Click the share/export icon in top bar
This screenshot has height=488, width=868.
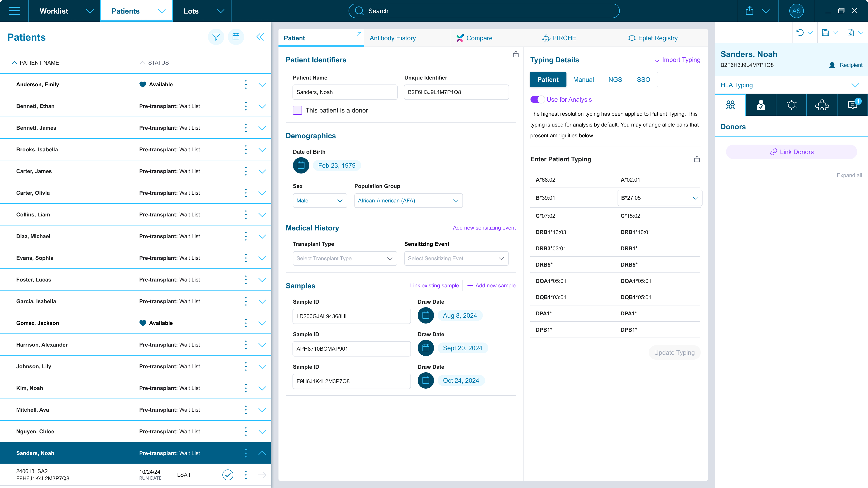pyautogui.click(x=749, y=11)
